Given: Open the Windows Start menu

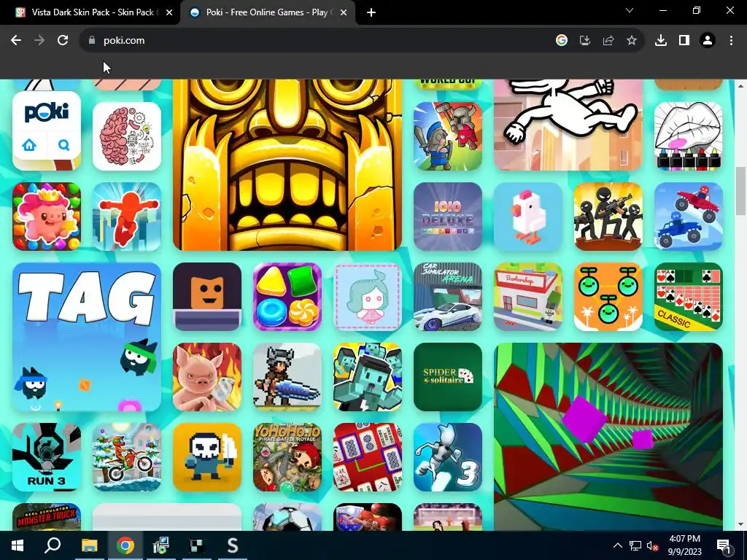Looking at the screenshot, I should tap(18, 545).
